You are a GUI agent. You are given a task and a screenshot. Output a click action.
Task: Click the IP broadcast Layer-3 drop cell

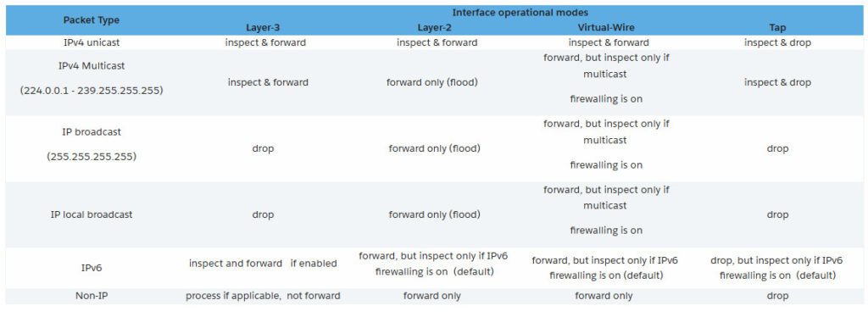pyautogui.click(x=263, y=149)
